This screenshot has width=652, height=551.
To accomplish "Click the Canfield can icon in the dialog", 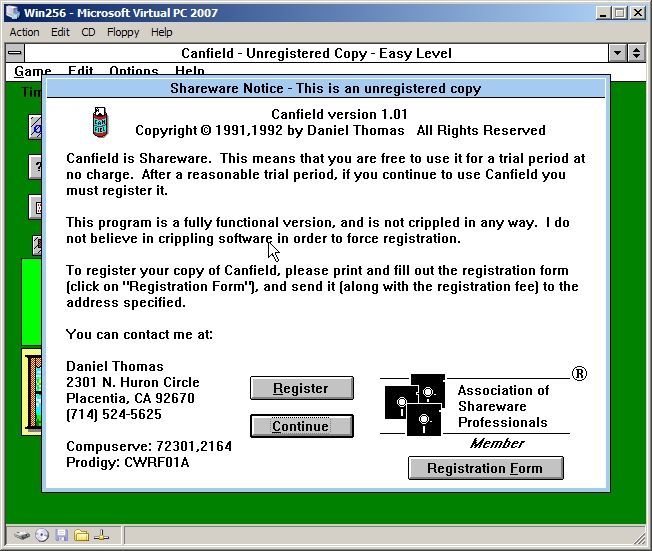I will tap(100, 121).
